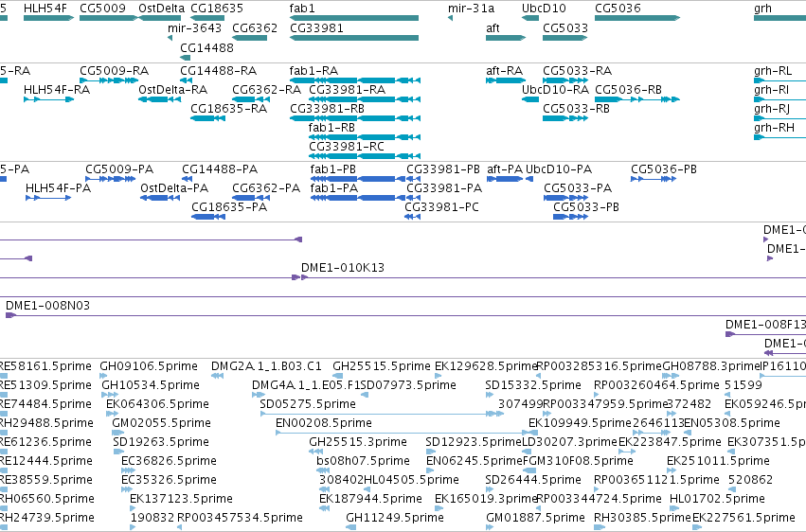Select transcript CG5033-RA
The width and height of the screenshot is (806, 532).
pos(577,70)
